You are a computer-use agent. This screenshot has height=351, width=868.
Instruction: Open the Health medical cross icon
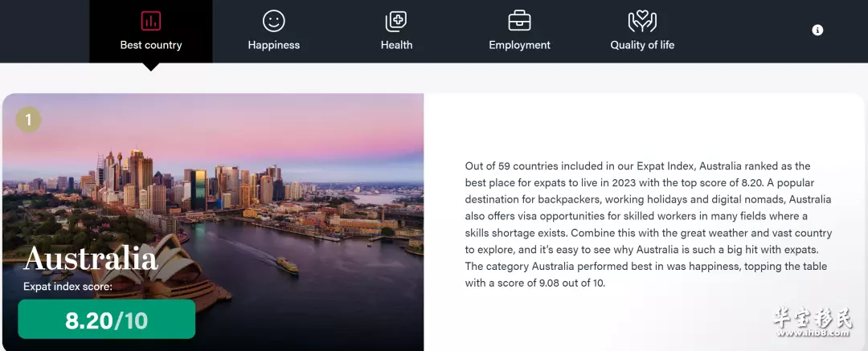pos(396,21)
